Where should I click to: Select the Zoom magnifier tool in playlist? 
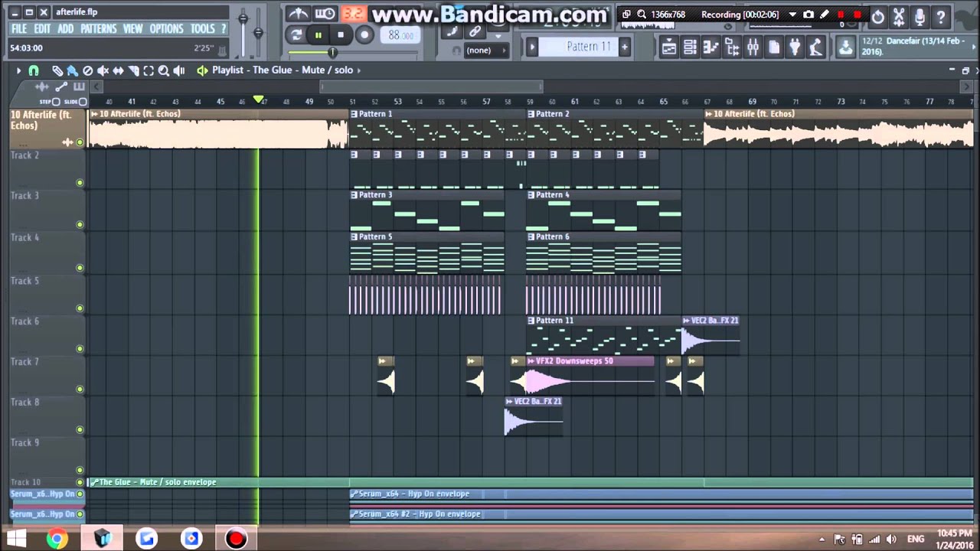click(164, 70)
